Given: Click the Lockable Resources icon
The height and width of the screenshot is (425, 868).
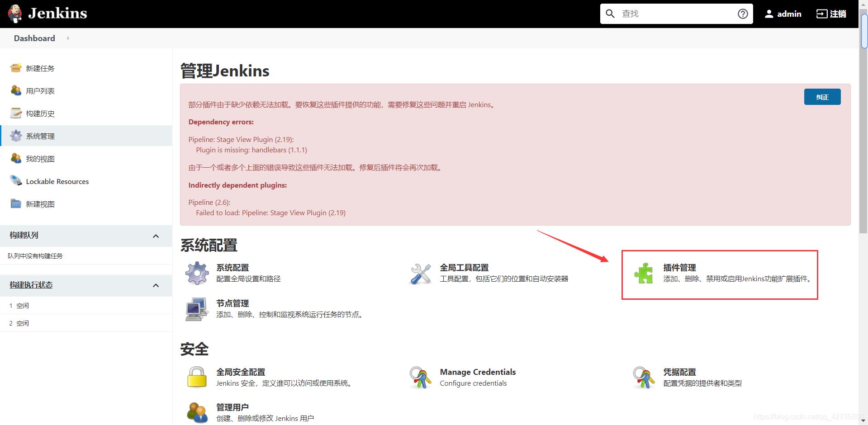Looking at the screenshot, I should tap(16, 181).
